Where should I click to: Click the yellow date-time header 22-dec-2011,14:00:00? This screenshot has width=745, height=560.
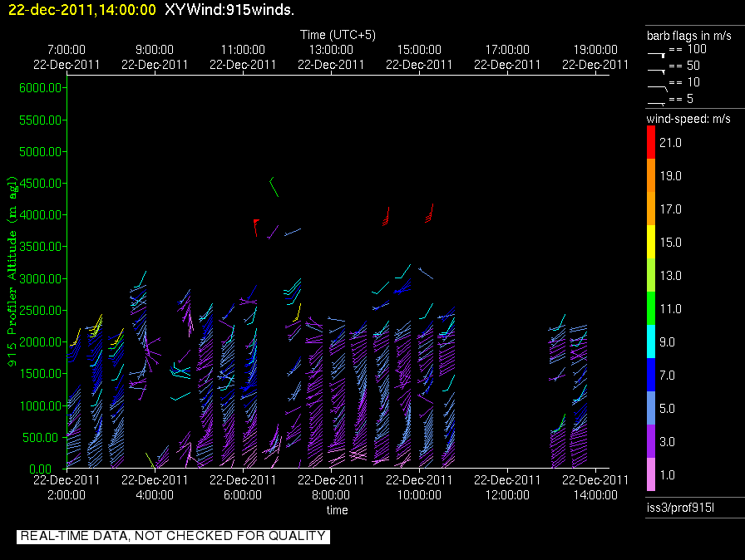(82, 10)
